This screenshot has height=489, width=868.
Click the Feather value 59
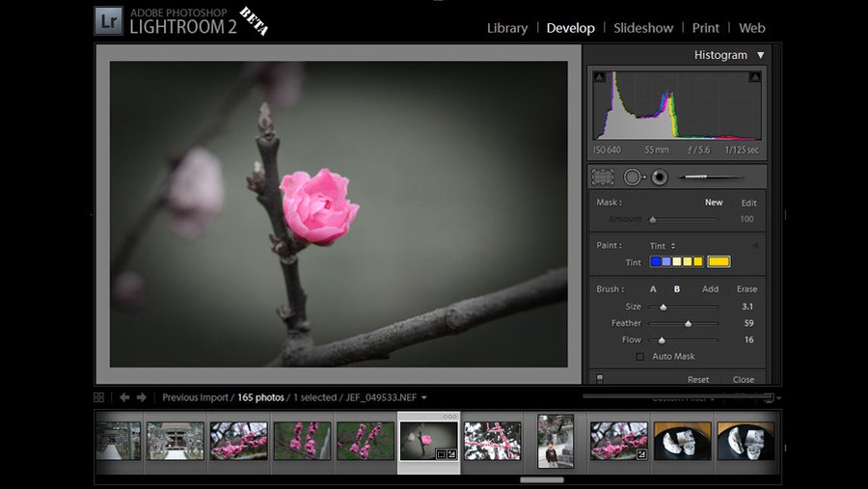tap(748, 323)
